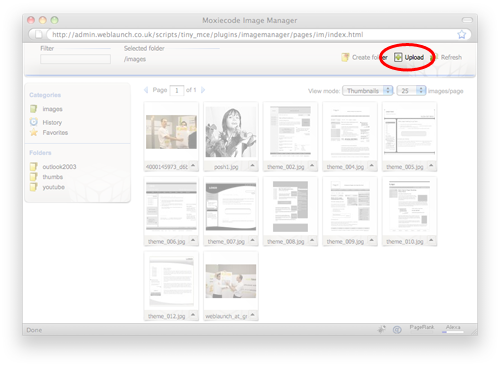500x366 pixels.
Task: Click the Filter text field
Action: (x=75, y=59)
